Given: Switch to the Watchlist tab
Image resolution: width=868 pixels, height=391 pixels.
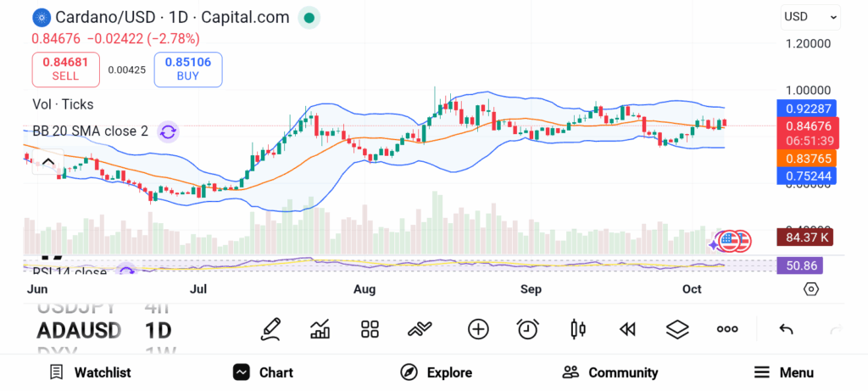Looking at the screenshot, I should coord(90,372).
